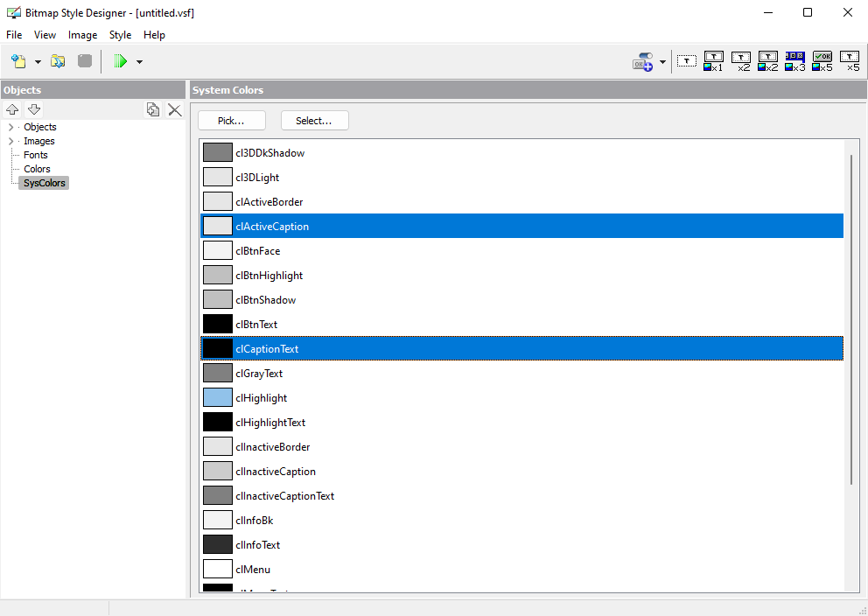The height and width of the screenshot is (616, 868).
Task: Delete object with the X icon
Action: pos(175,109)
